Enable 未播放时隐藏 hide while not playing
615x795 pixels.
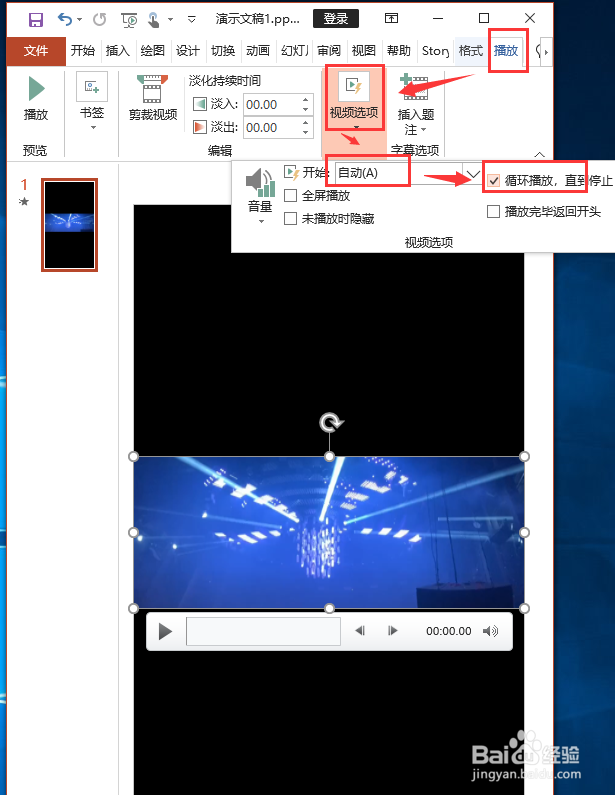coord(291,219)
